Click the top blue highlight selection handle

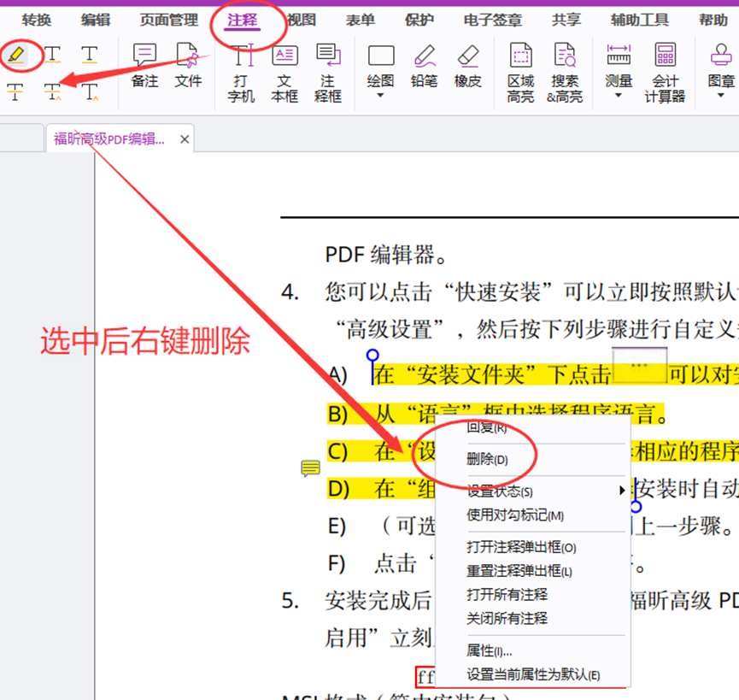(x=372, y=355)
